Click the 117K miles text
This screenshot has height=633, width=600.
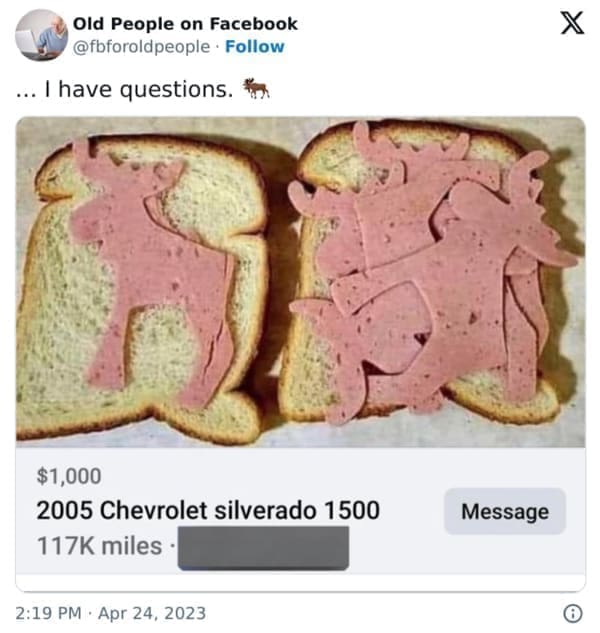99,546
